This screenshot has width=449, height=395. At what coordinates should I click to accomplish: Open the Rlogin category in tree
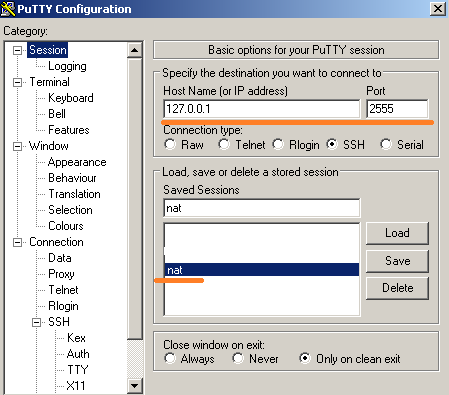point(63,306)
